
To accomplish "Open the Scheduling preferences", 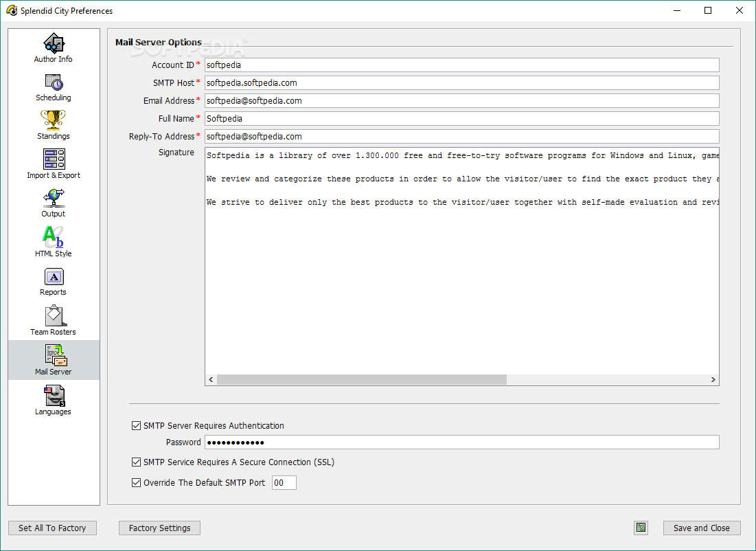I will coord(53,87).
